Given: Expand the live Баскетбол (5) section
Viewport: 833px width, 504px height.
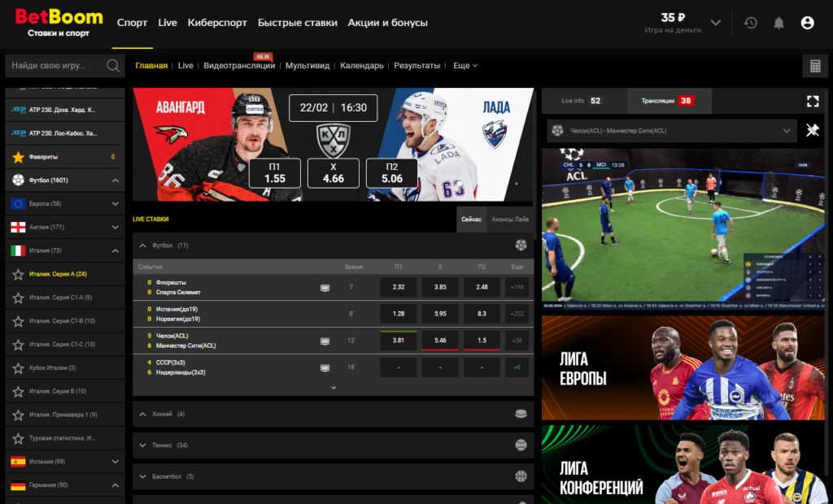Looking at the screenshot, I should (x=142, y=476).
